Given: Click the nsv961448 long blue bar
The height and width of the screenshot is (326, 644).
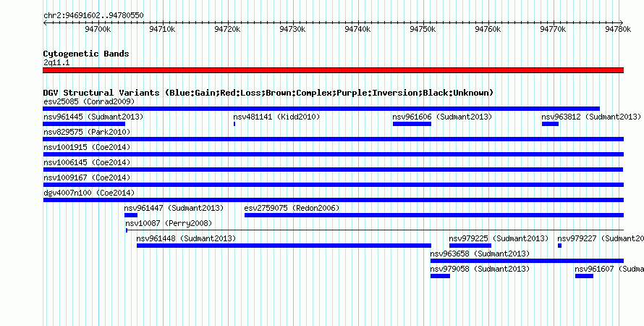Looking at the screenshot, I should [x=284, y=246].
